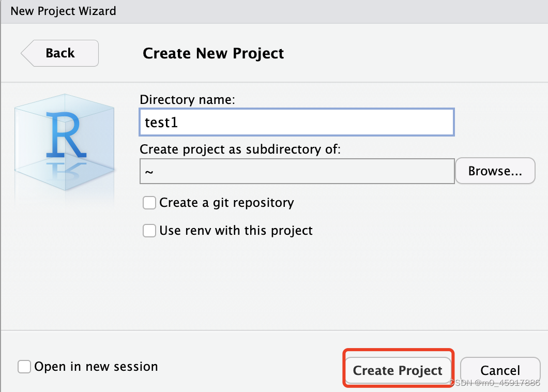548x392 pixels.
Task: Click the Back button
Action: coord(59,53)
